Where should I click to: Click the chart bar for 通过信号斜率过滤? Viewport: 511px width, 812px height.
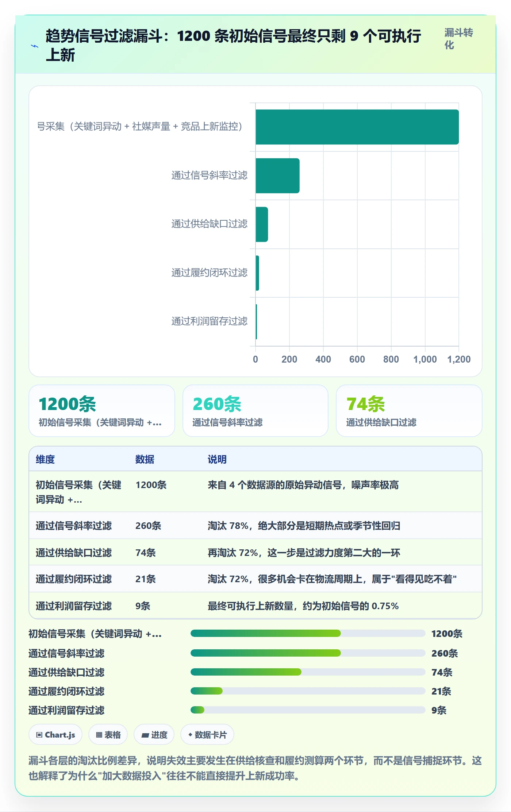point(277,175)
